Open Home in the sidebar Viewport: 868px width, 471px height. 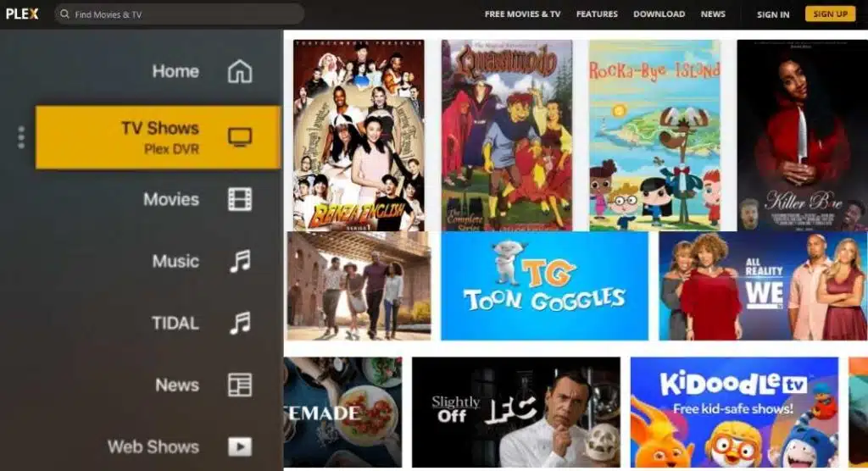tap(175, 71)
